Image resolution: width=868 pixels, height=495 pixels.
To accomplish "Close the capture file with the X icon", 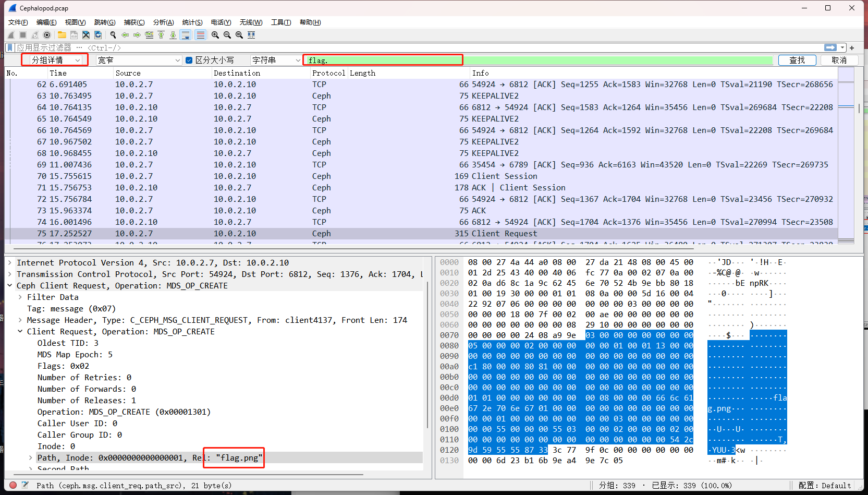I will [86, 35].
